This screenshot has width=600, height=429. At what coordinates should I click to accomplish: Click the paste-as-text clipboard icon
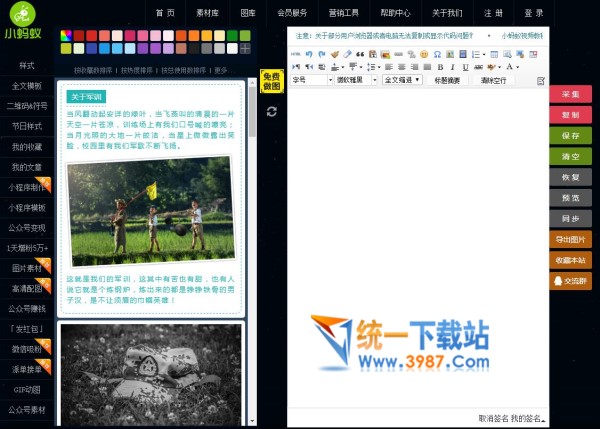pos(373,54)
